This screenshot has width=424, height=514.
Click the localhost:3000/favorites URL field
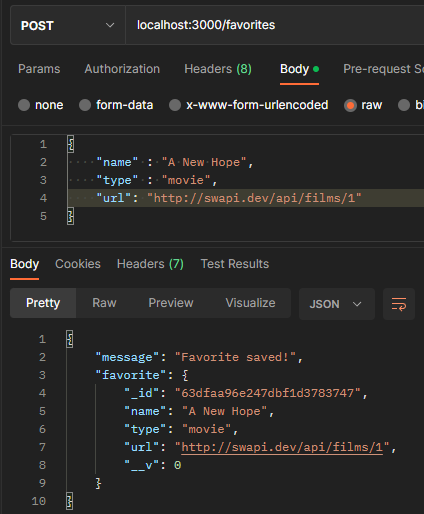coord(274,25)
